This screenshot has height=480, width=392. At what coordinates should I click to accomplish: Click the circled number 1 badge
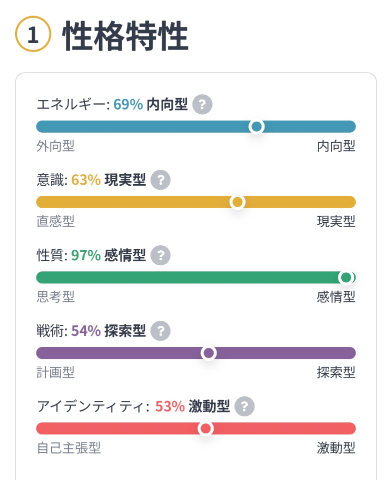click(33, 34)
